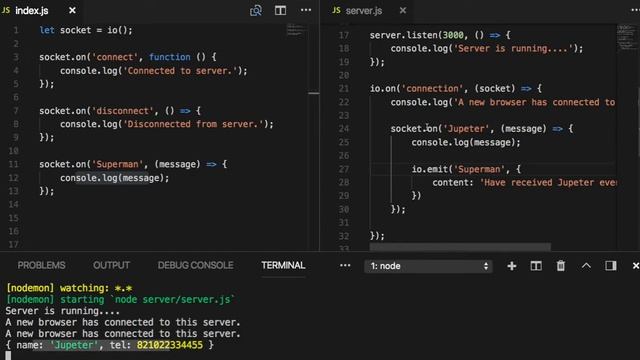Click io.emit('Superman' line in server.js
This screenshot has height=360, width=640.
(x=467, y=169)
